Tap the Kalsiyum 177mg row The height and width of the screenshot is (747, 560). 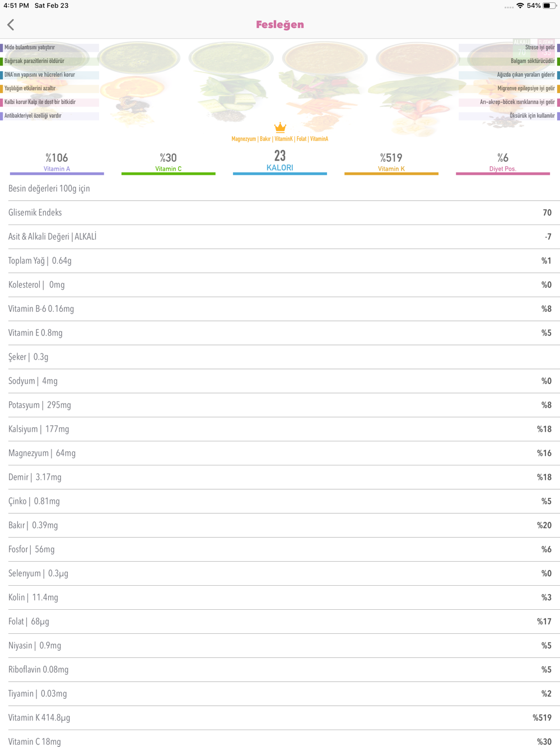click(280, 429)
